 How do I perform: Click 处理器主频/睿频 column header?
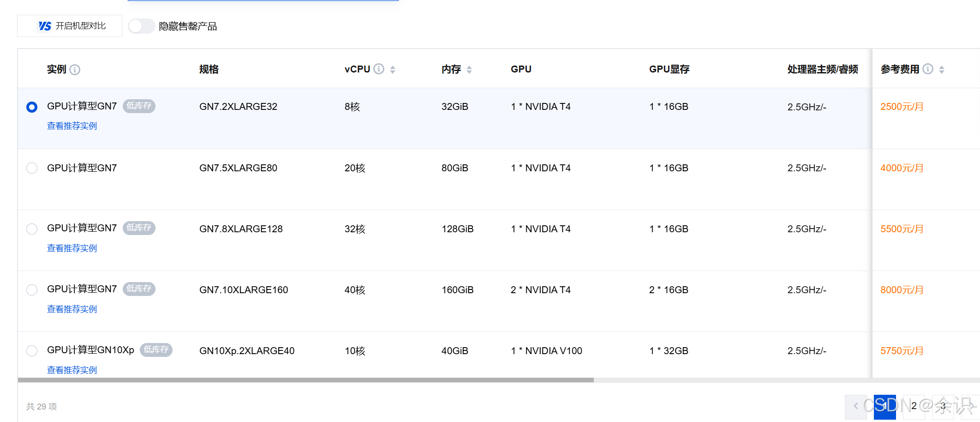tap(823, 69)
